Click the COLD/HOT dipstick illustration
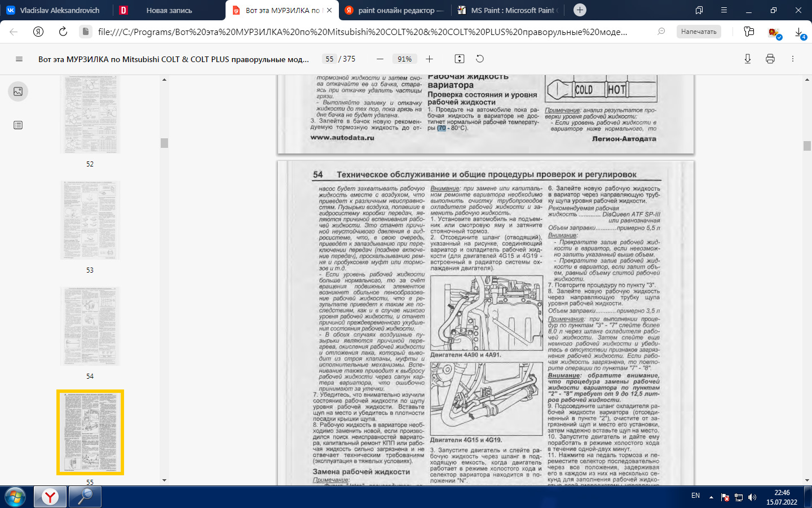 click(x=600, y=88)
